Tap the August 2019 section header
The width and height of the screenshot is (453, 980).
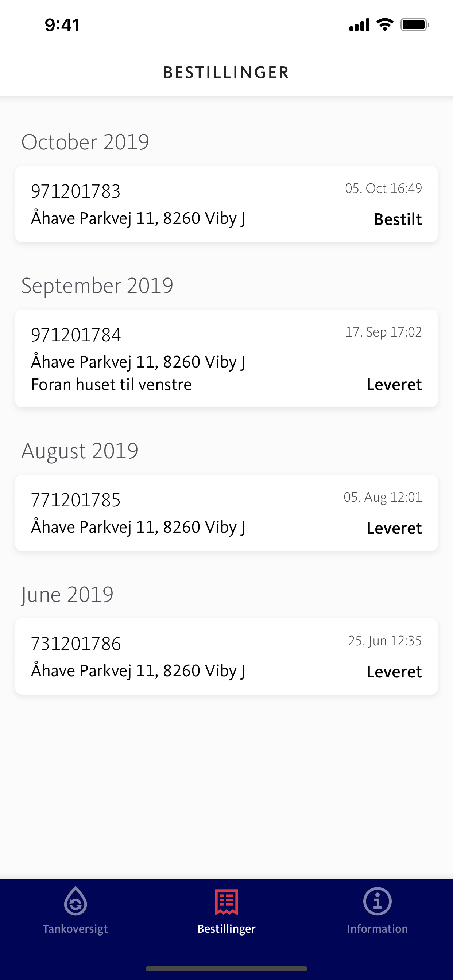(x=80, y=451)
